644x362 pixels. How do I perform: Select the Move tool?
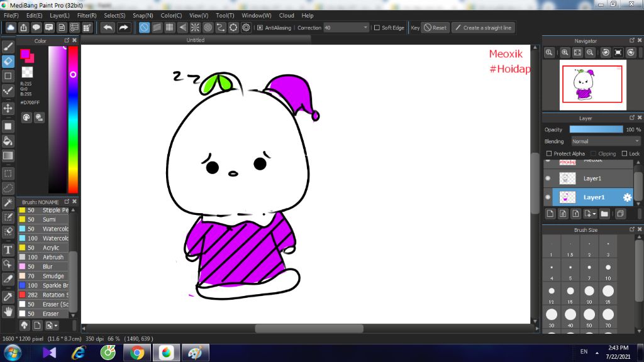coord(8,108)
